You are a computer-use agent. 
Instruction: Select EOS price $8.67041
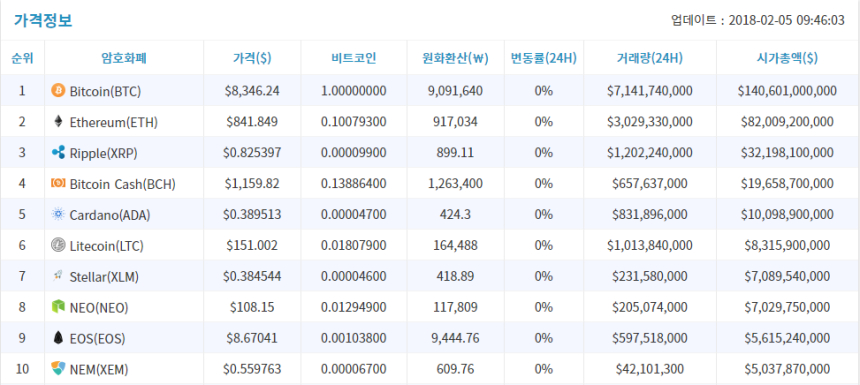pos(252,339)
